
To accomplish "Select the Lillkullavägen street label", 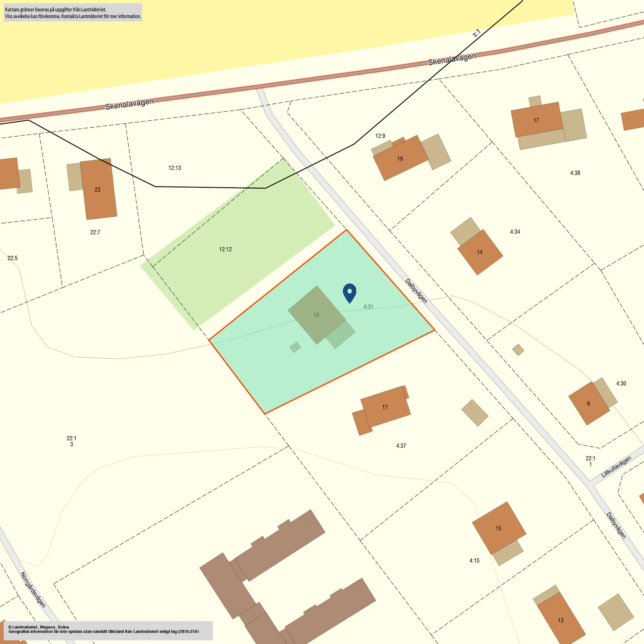I will click(616, 467).
